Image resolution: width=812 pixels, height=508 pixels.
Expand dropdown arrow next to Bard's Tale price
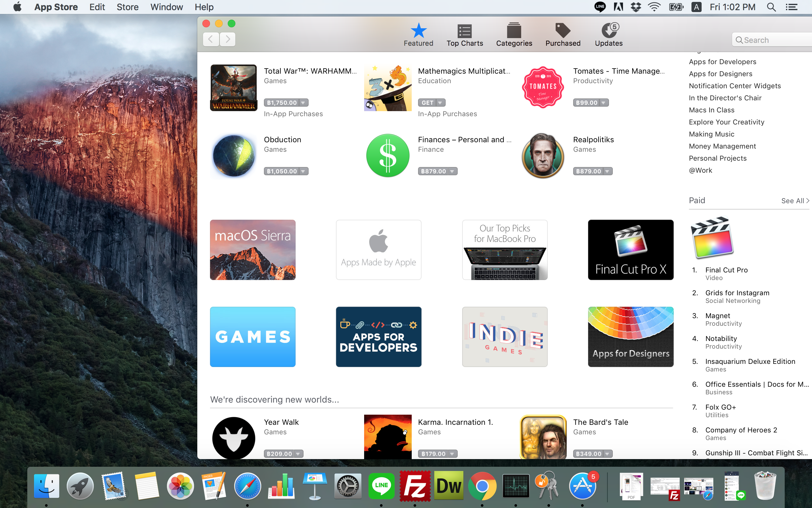(608, 454)
